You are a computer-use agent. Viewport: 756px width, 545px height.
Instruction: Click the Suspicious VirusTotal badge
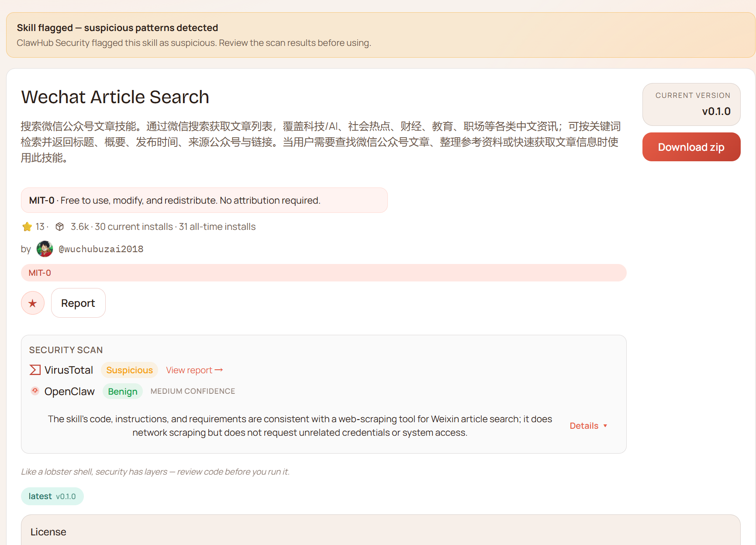pos(129,370)
